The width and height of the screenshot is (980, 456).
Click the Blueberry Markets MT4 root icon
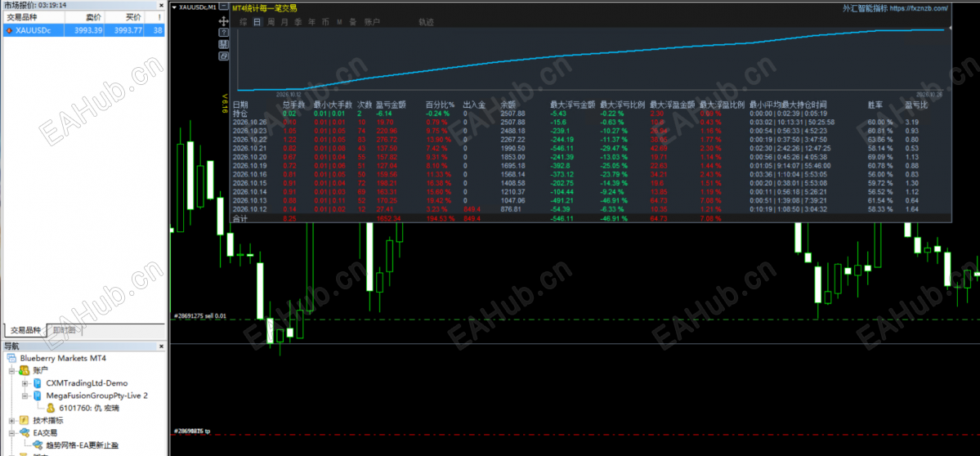11,359
